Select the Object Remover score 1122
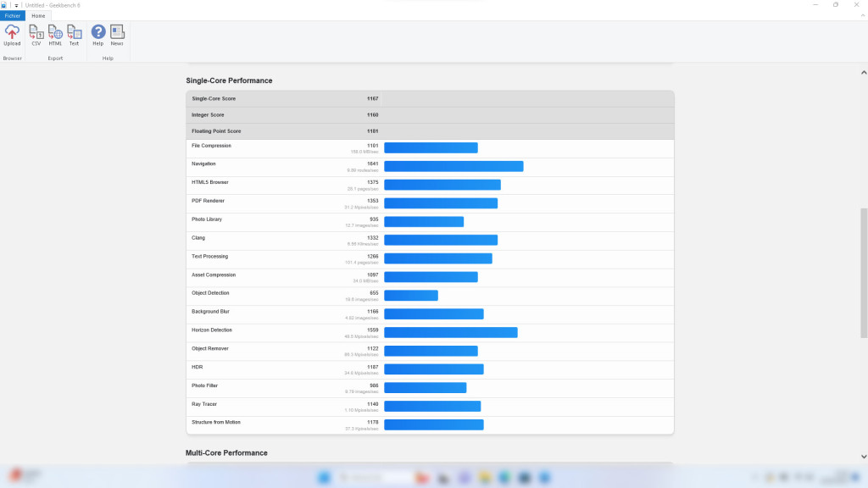 click(373, 348)
